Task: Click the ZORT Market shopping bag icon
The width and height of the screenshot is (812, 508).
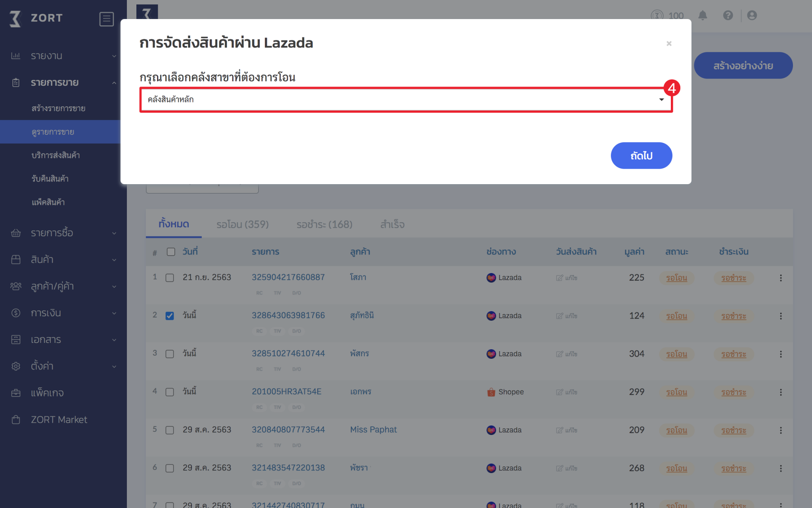Action: [x=16, y=419]
